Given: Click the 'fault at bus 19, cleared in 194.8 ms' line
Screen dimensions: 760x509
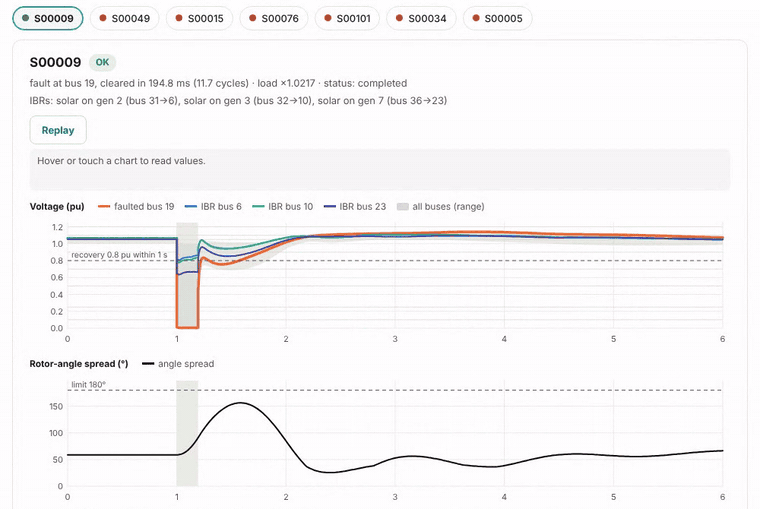Looking at the screenshot, I should tap(218, 83).
